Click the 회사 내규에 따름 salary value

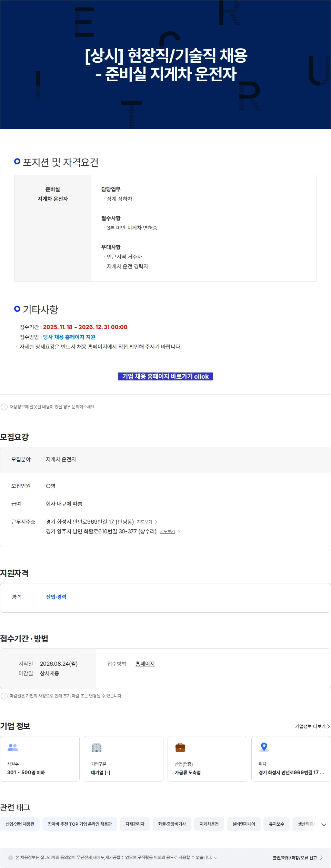[x=64, y=504]
